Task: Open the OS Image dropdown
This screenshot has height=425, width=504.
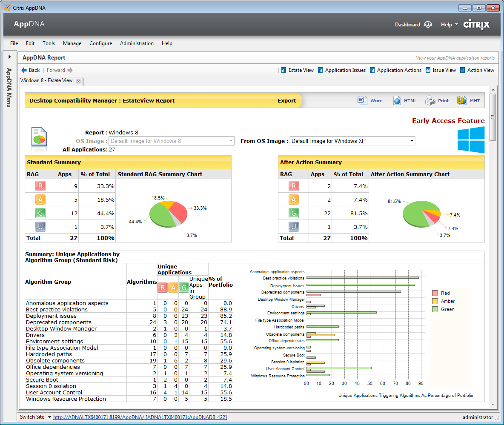Action: 172,141
